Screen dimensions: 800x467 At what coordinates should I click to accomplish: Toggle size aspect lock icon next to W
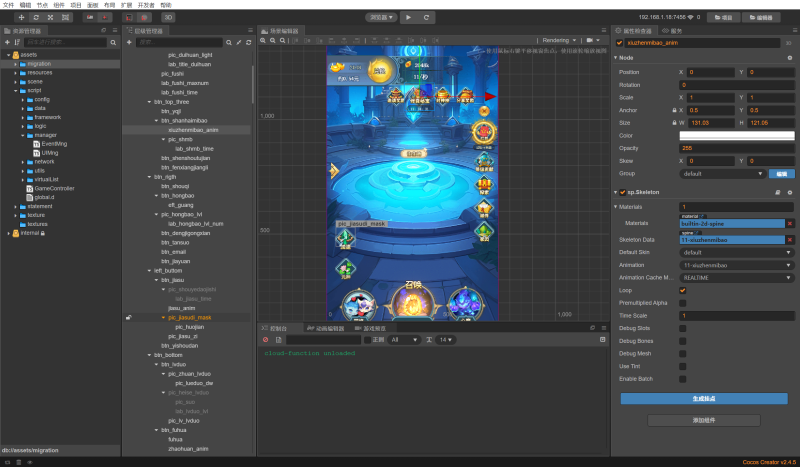click(x=674, y=123)
